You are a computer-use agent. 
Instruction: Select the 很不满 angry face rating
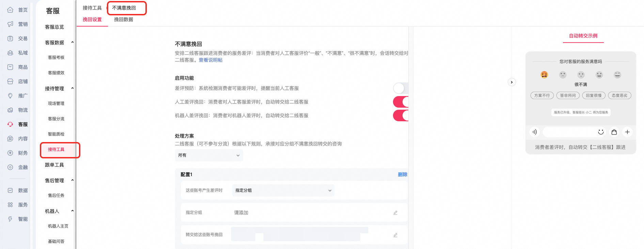pyautogui.click(x=544, y=75)
